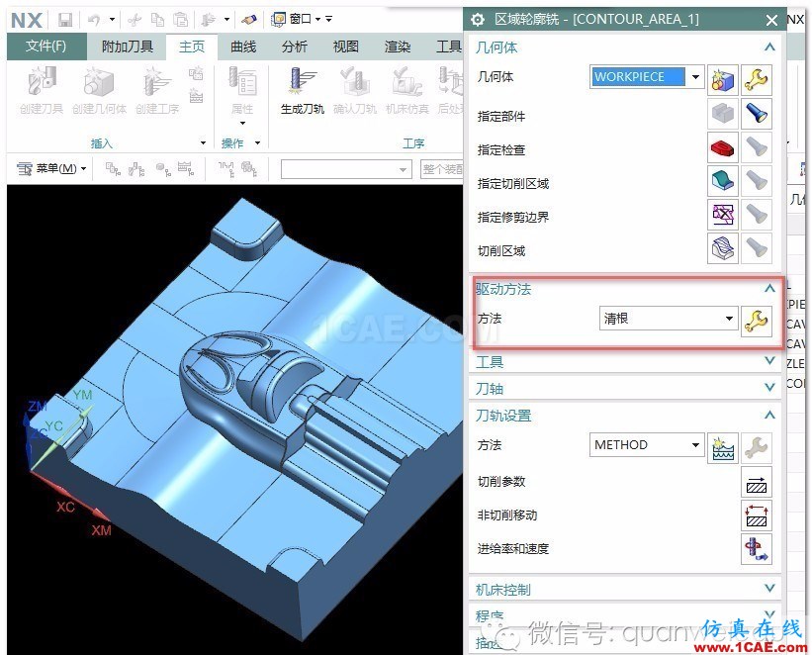Collapse the 刀轨设置 section
The height and width of the screenshot is (655, 812).
click(x=769, y=415)
